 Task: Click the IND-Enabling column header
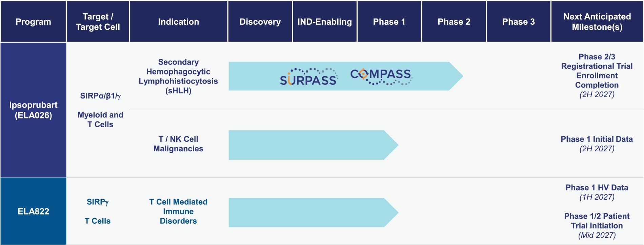[x=325, y=22]
